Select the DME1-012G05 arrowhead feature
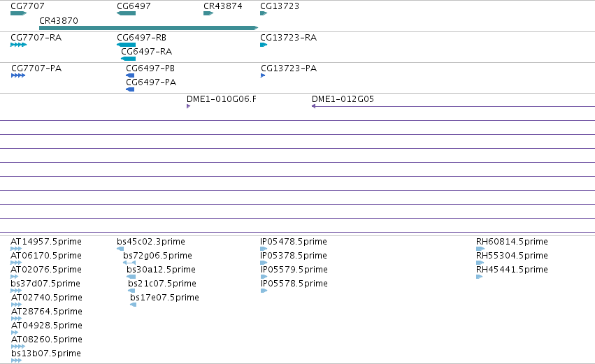Viewport: 595px width, 364px height. [313, 106]
